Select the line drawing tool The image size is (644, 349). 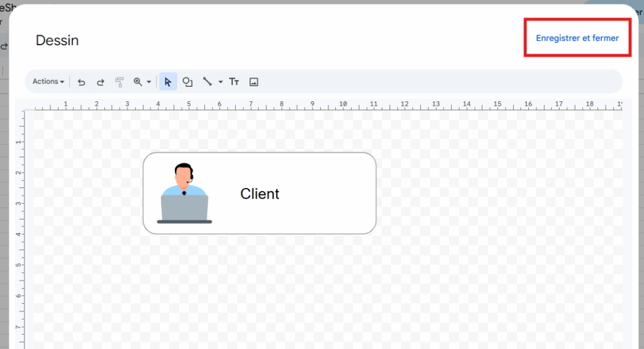click(x=207, y=81)
